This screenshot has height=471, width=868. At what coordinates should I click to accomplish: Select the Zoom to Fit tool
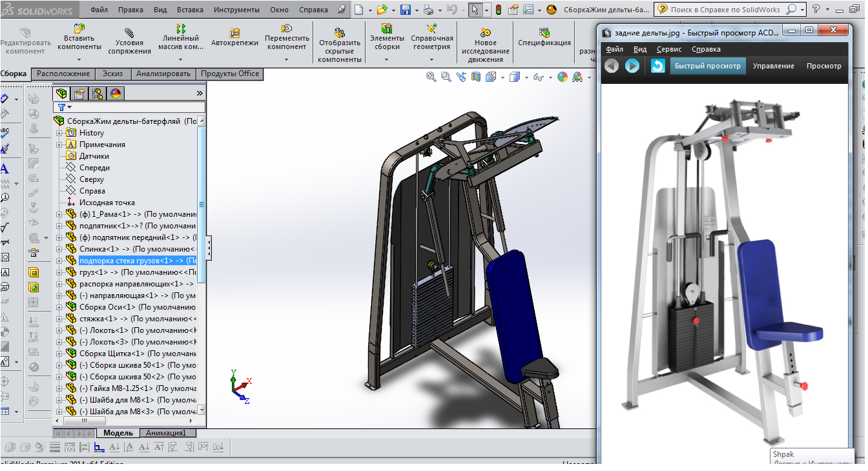[431, 75]
